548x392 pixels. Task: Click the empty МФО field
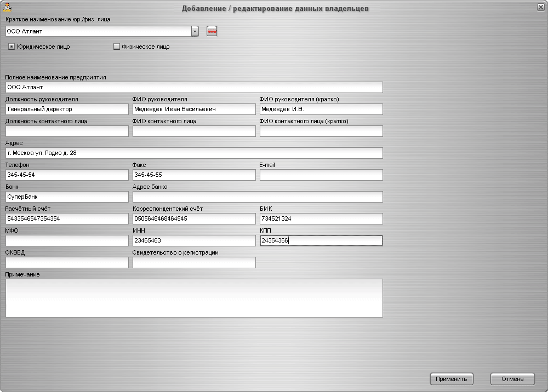(x=67, y=240)
